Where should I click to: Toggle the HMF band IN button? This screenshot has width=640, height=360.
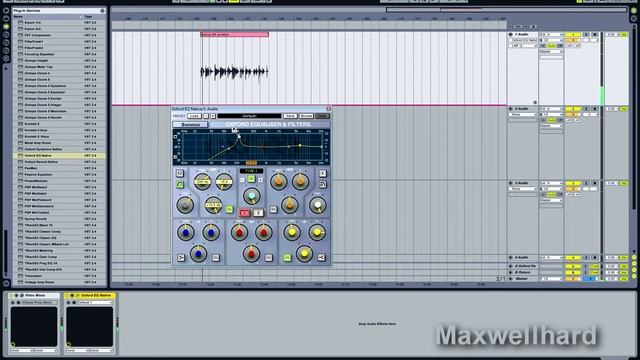[273, 209]
